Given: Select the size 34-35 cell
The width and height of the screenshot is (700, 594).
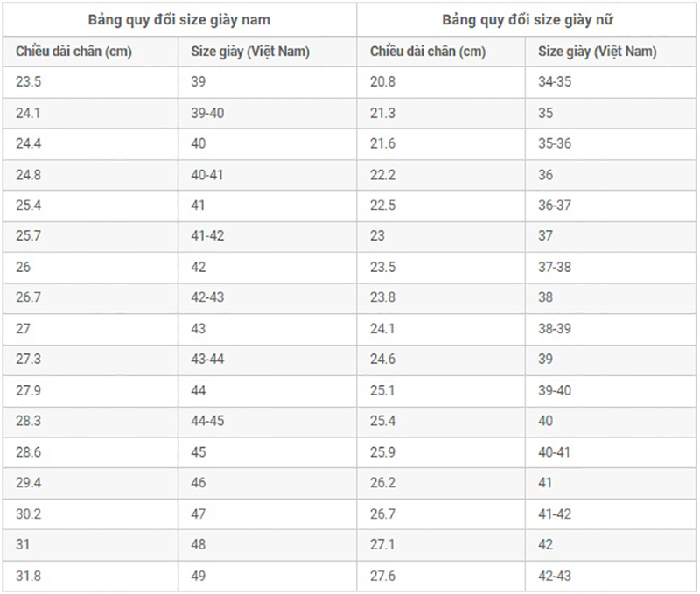Looking at the screenshot, I should [x=555, y=82].
